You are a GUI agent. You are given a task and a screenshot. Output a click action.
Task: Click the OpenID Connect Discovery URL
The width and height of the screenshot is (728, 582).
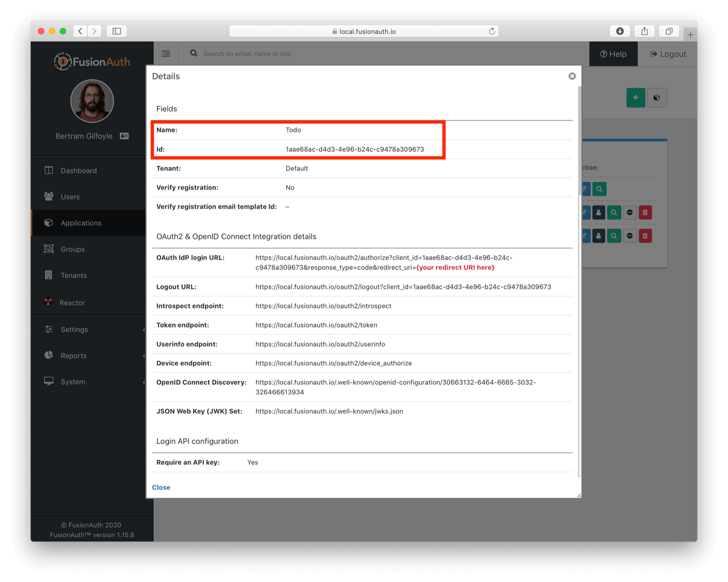tap(395, 387)
